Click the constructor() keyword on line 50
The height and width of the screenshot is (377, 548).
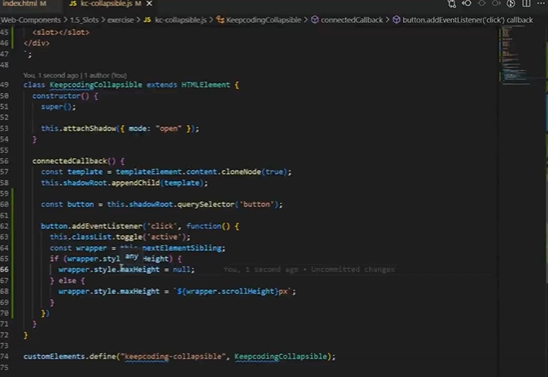click(x=61, y=96)
